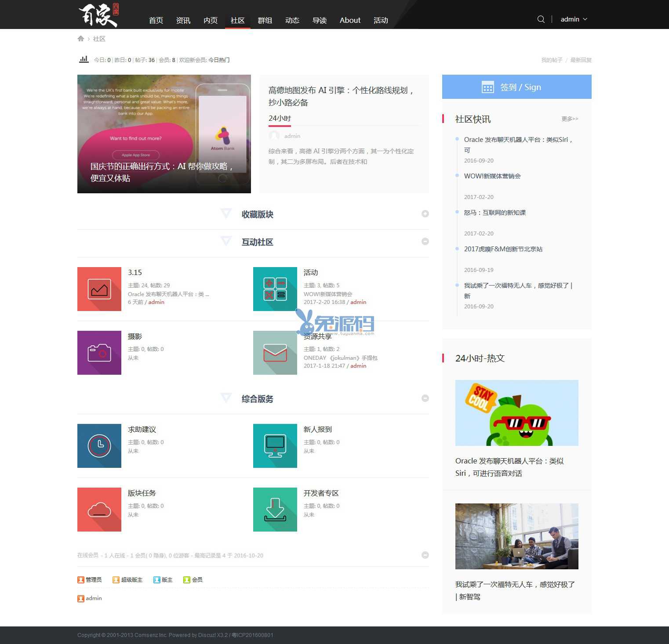Open 群组 navigation item
This screenshot has height=644, width=669.
[x=265, y=20]
